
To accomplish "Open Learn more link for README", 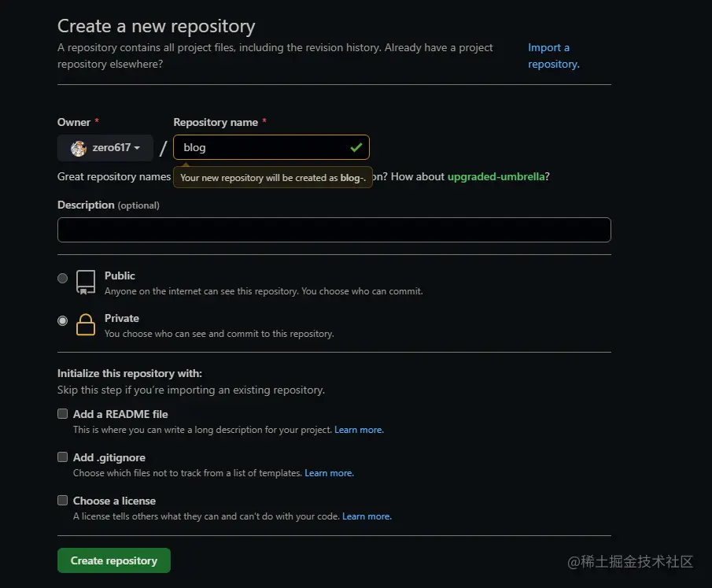I will 359,430.
